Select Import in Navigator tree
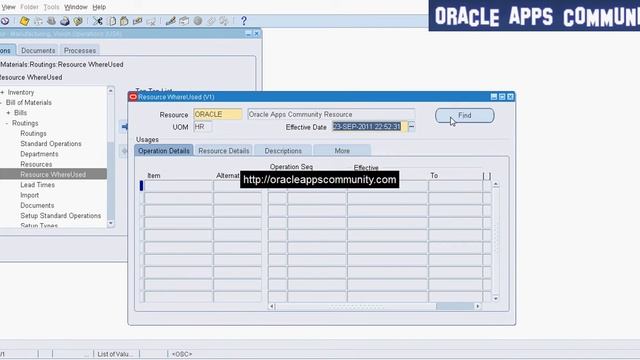 29,195
